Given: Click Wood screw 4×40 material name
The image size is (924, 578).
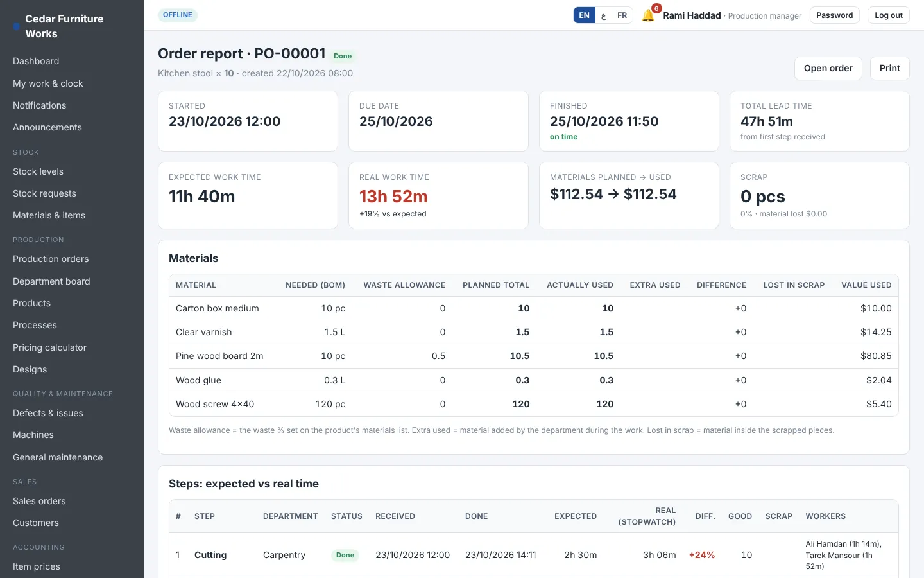Looking at the screenshot, I should pos(215,404).
